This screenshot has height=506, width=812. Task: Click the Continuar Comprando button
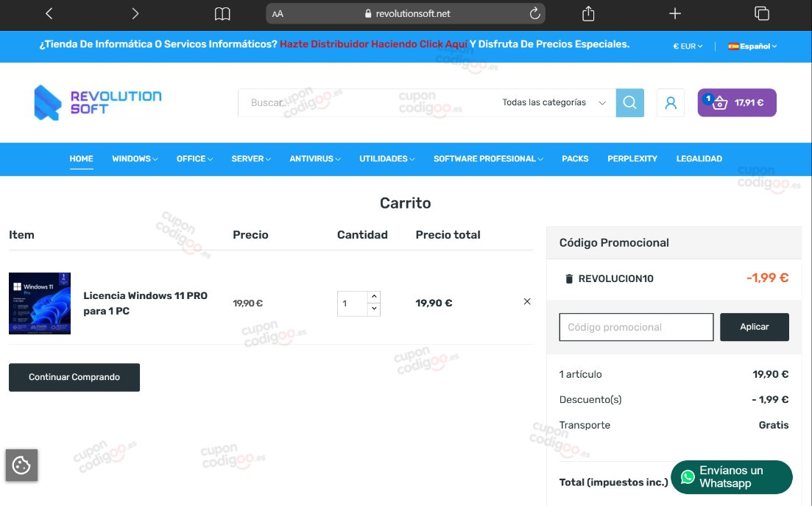[x=74, y=377]
